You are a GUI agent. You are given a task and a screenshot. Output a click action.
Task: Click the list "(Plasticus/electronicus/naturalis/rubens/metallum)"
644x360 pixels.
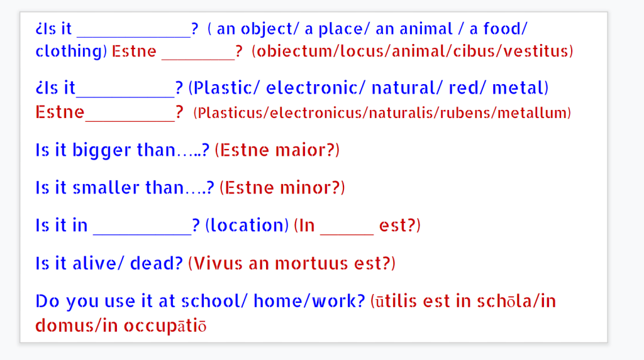pyautogui.click(x=382, y=114)
